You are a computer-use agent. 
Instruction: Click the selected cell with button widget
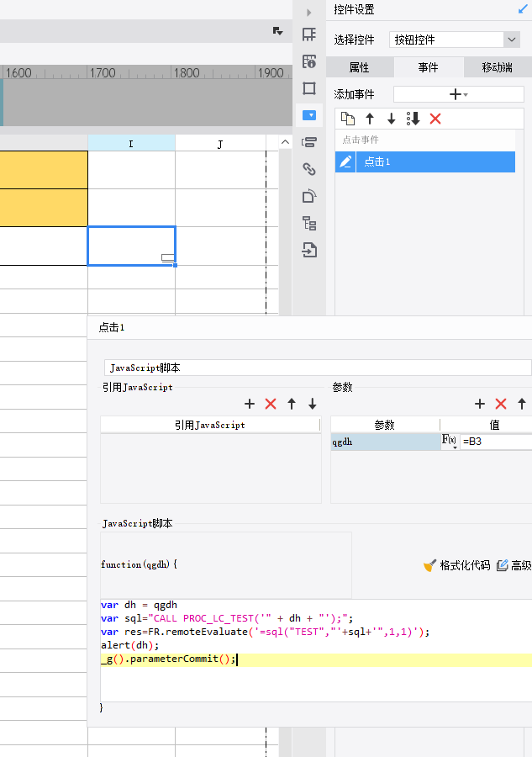point(131,246)
